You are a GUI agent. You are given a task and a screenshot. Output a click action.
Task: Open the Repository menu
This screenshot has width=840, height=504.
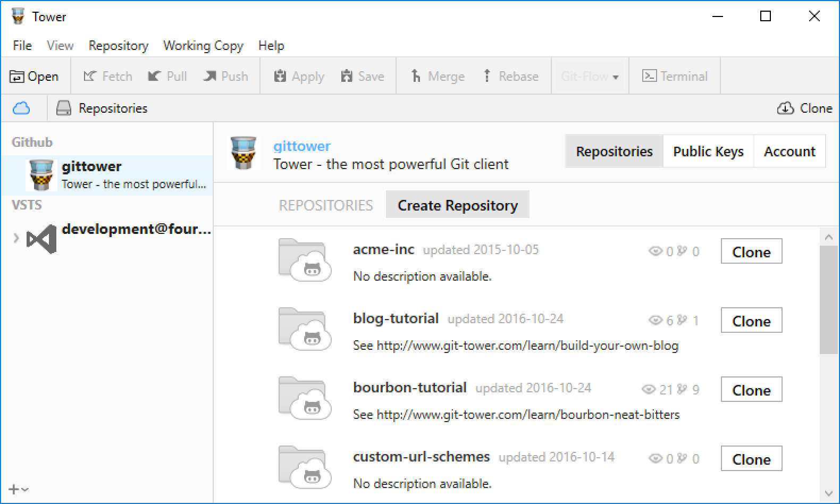pyautogui.click(x=118, y=46)
